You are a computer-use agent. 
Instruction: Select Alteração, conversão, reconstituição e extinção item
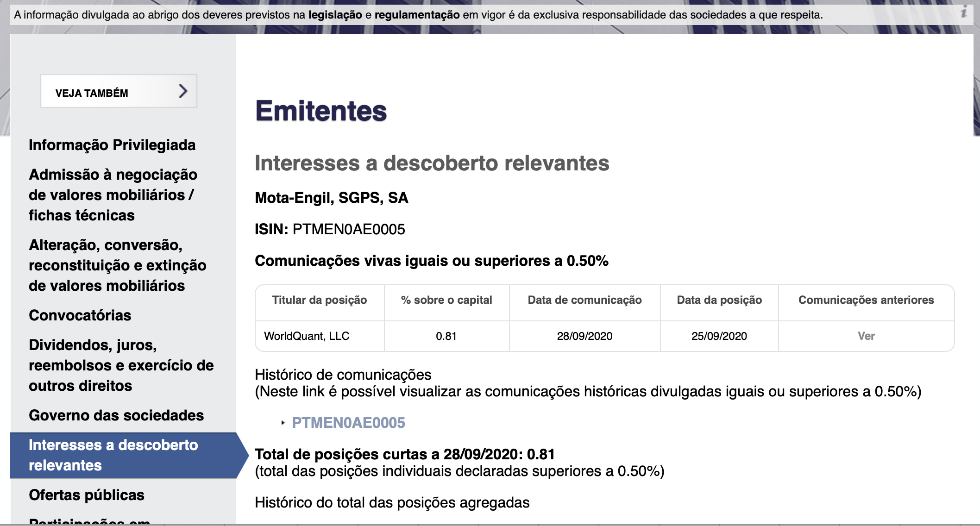(117, 265)
